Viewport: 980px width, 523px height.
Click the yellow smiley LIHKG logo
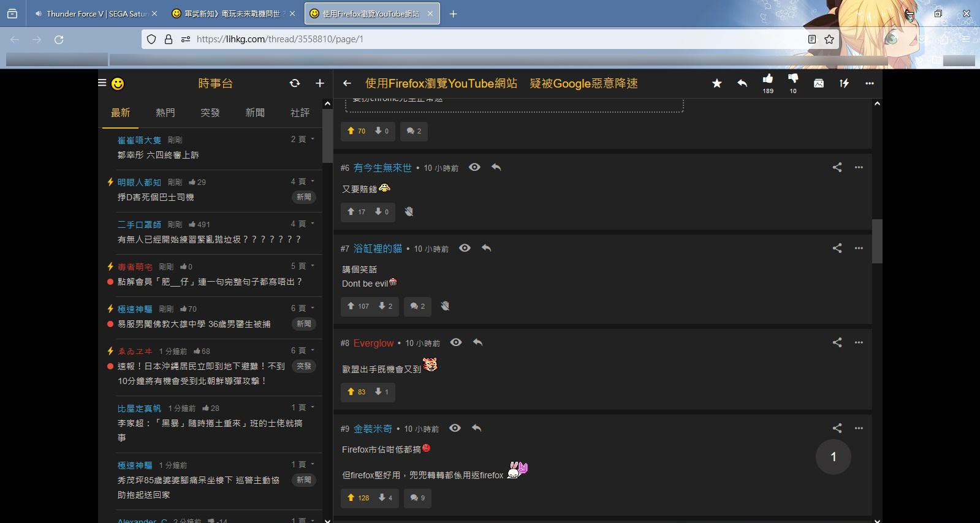[118, 83]
